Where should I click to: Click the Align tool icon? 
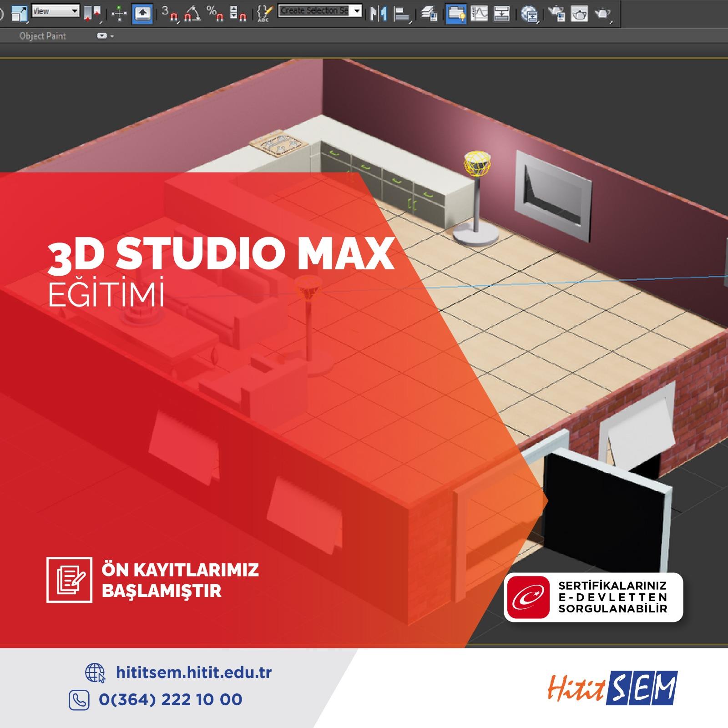401,14
